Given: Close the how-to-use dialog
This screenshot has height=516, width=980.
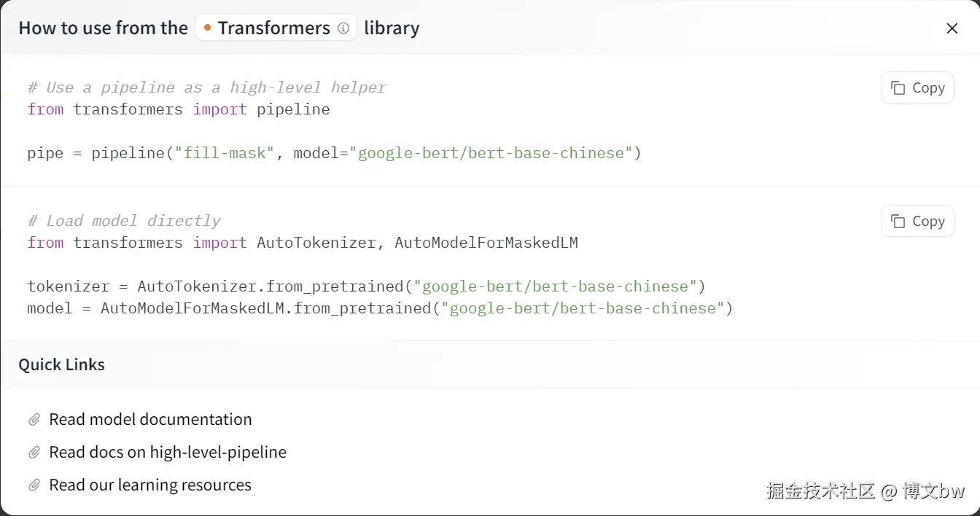Looking at the screenshot, I should point(952,28).
